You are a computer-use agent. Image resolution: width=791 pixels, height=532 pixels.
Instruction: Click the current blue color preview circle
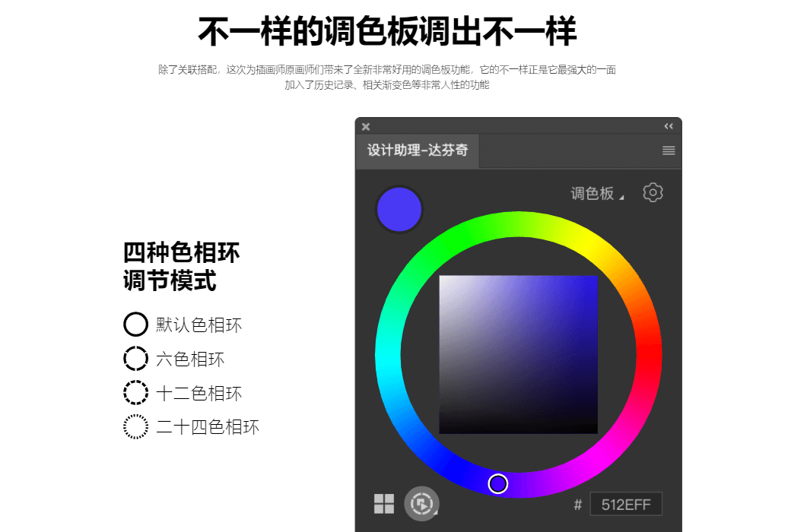(399, 210)
